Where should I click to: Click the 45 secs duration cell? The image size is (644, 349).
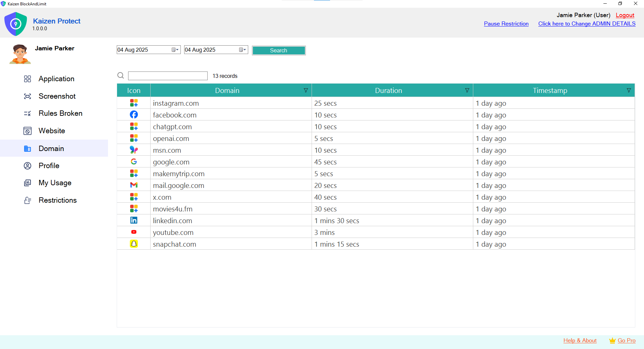pos(392,162)
